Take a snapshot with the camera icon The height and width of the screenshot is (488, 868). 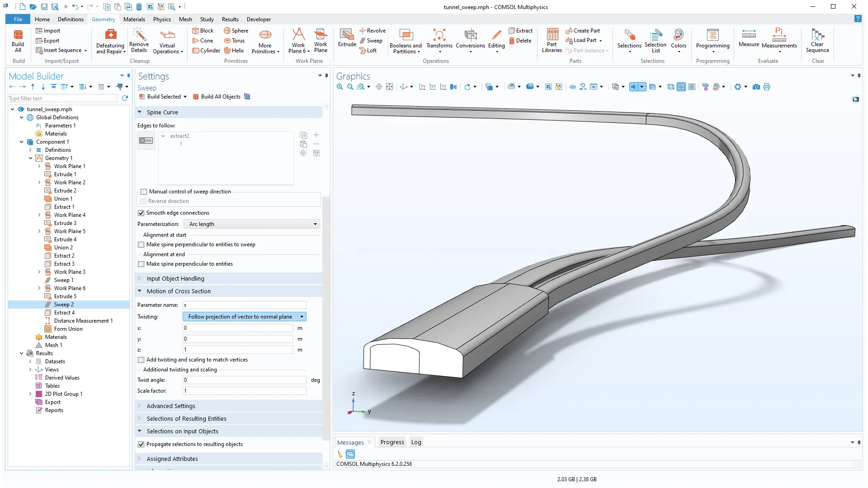click(x=756, y=87)
